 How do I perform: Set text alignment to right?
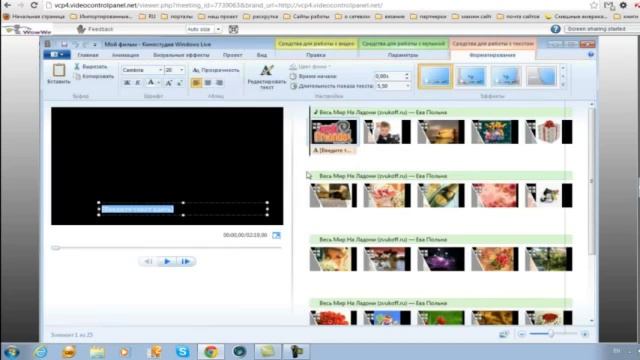pos(219,83)
